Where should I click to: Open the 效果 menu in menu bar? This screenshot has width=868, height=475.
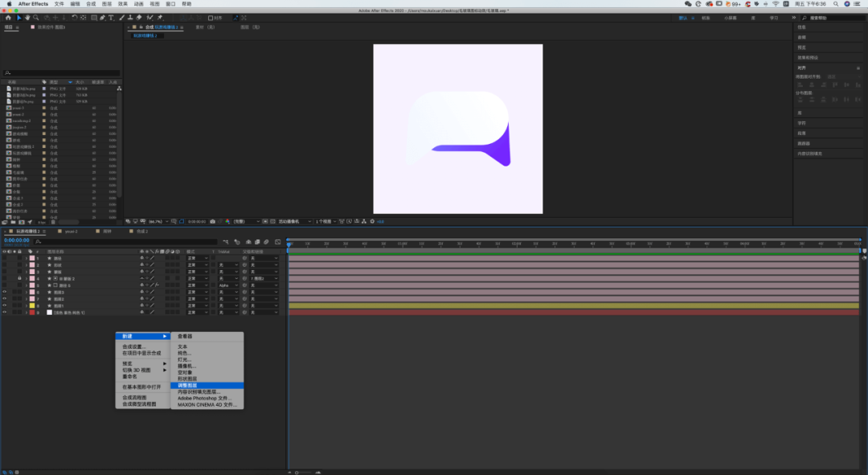tap(123, 4)
